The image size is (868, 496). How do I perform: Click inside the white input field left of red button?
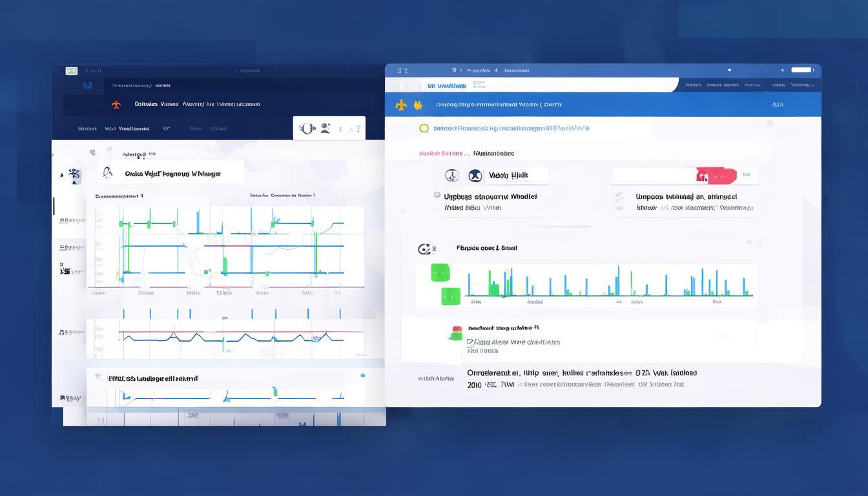[x=653, y=175]
